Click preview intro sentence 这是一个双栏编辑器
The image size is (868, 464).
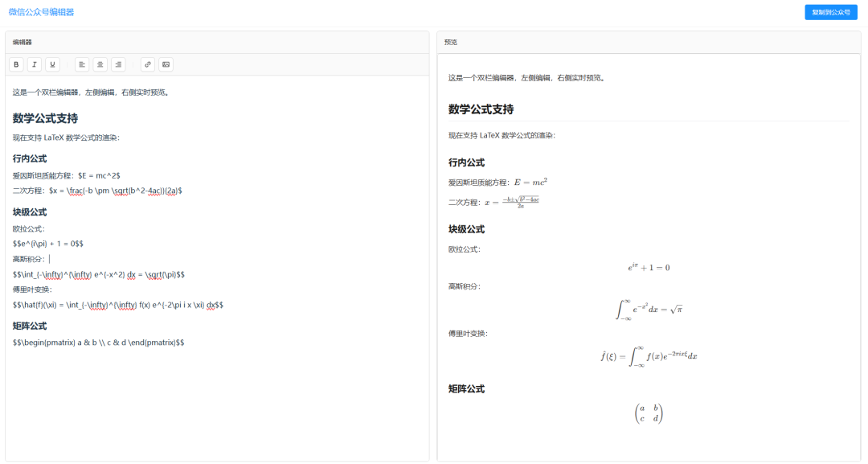[527, 78]
